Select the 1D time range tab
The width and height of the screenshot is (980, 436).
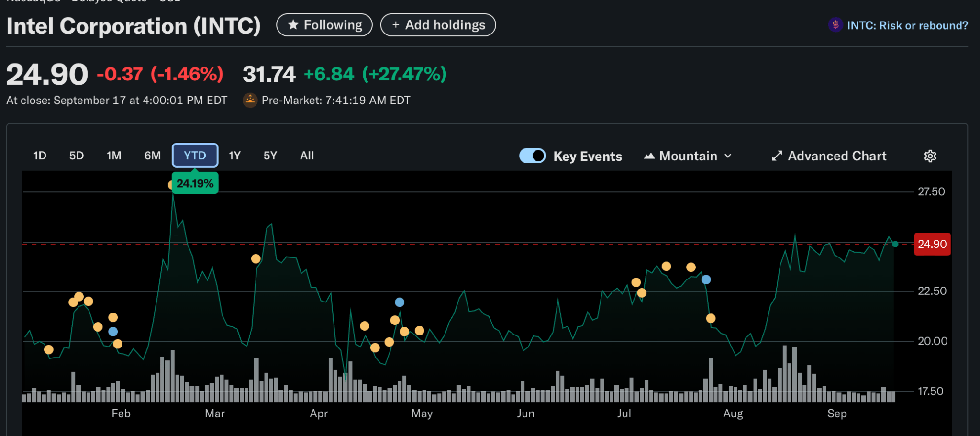click(40, 156)
